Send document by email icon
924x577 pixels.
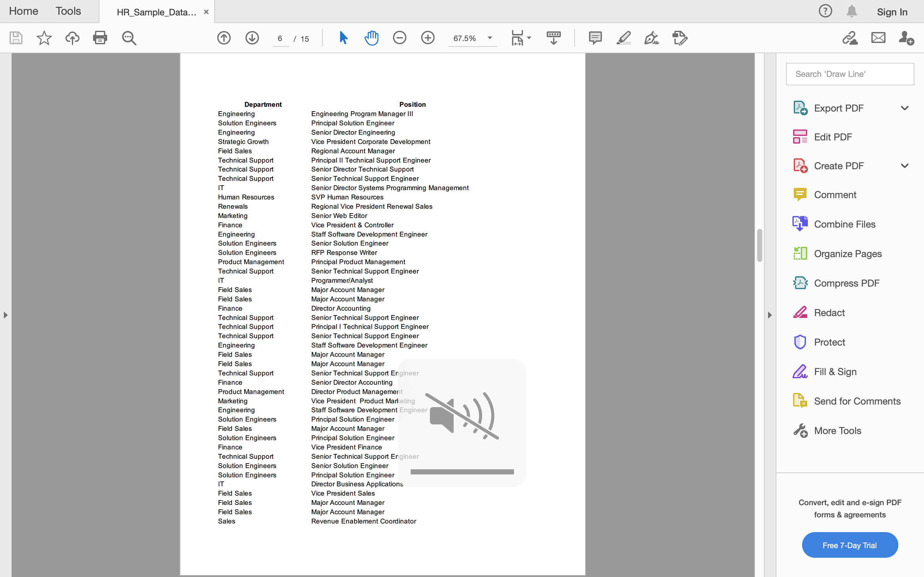[x=877, y=38]
